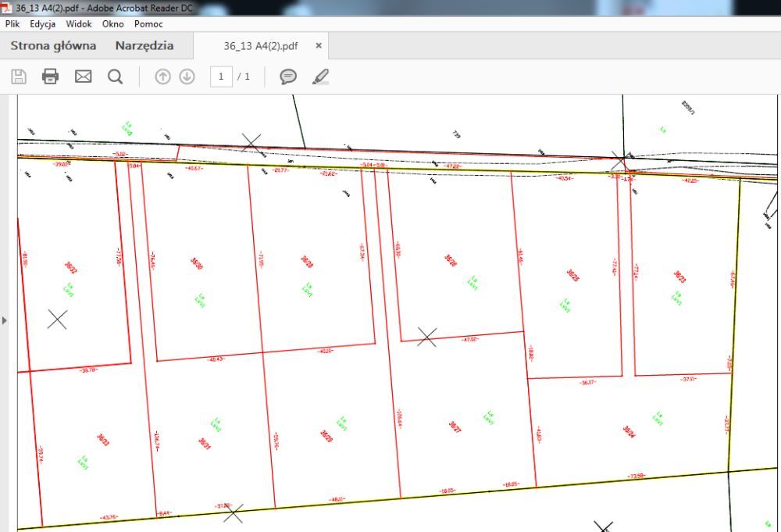Screen dimensions: 781x532
Task: Click parcel label 36/26 on the map
Action: tap(451, 260)
